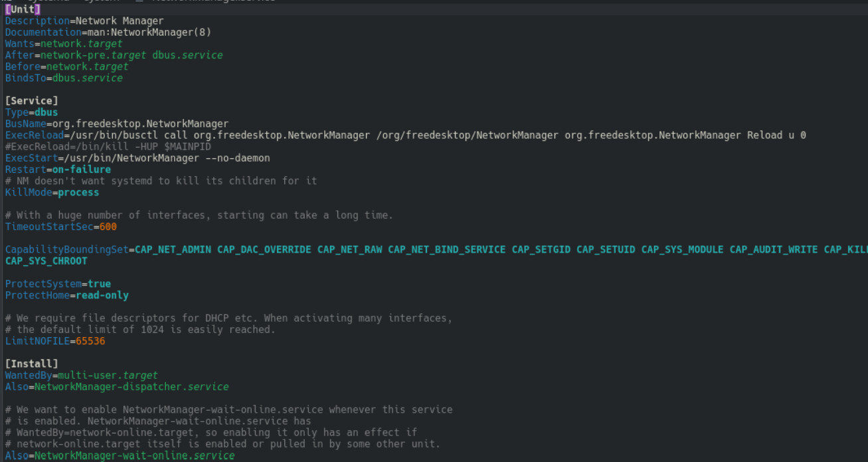Click the man:NetworkManager(8) documentation reference
868x462 pixels.
(147, 32)
